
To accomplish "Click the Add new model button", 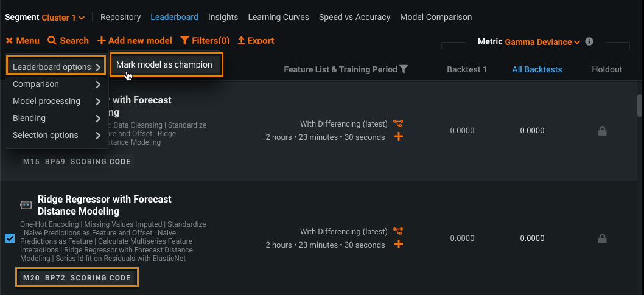I will coord(135,41).
